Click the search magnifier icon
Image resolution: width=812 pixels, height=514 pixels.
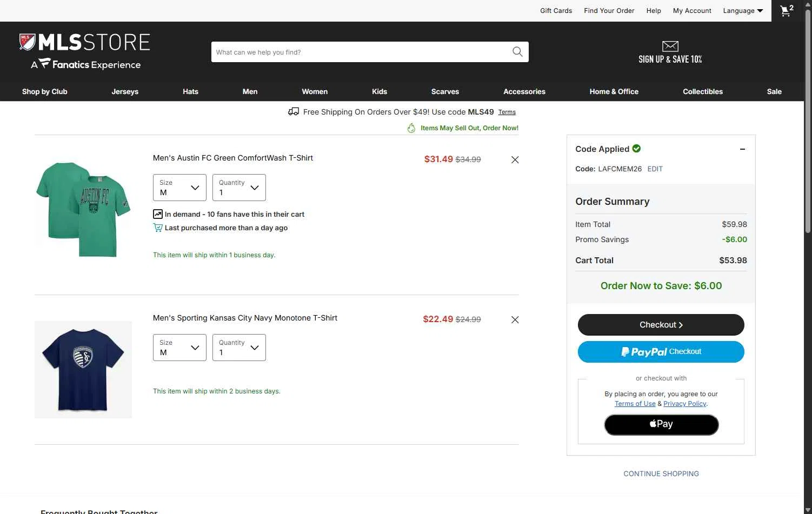[517, 52]
